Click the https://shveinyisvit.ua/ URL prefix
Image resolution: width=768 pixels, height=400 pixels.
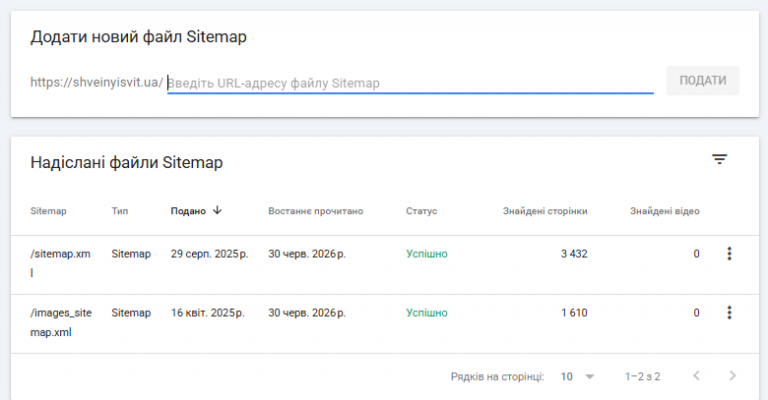click(96, 82)
